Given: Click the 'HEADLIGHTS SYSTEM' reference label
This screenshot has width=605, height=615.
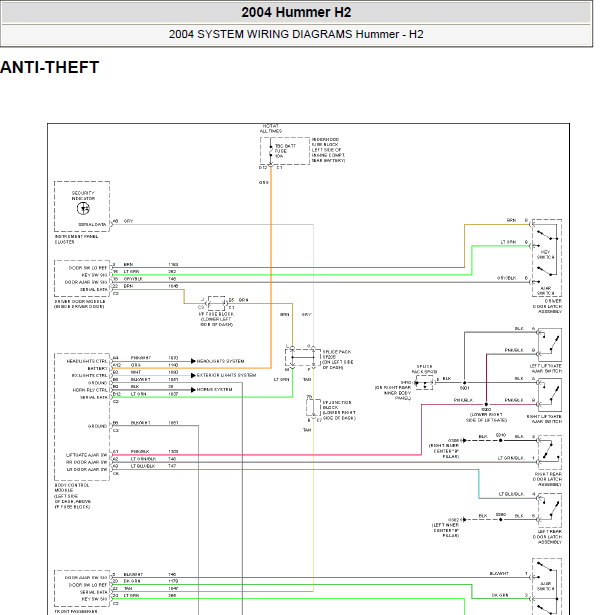Looking at the screenshot, I should point(220,361).
